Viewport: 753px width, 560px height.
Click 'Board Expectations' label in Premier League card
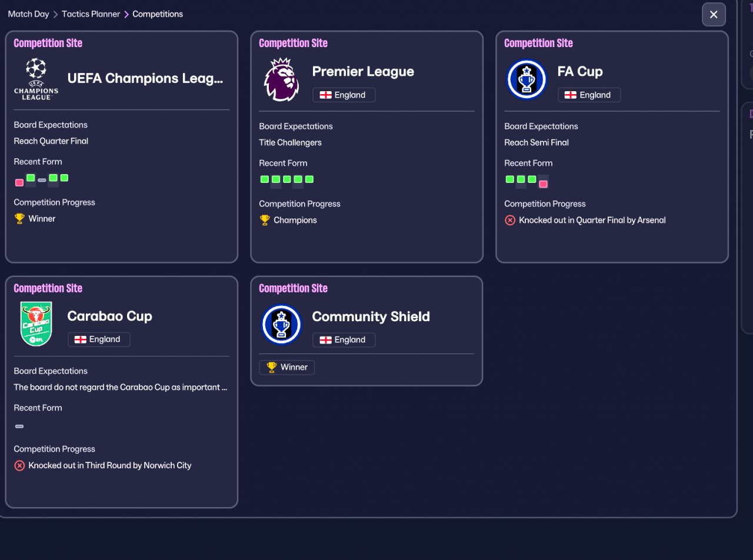point(296,126)
